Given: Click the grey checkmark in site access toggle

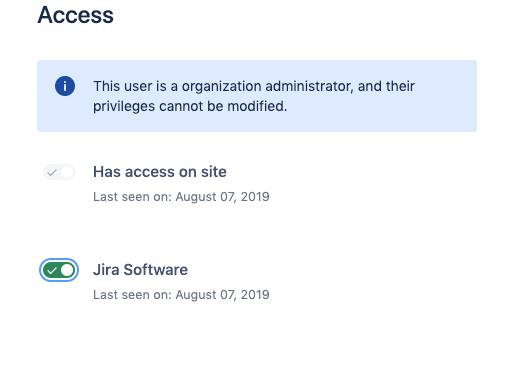Looking at the screenshot, I should (52, 173).
